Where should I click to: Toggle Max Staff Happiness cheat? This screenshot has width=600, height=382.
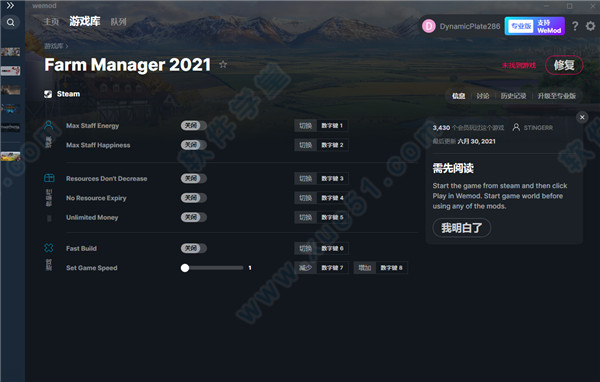tap(194, 145)
